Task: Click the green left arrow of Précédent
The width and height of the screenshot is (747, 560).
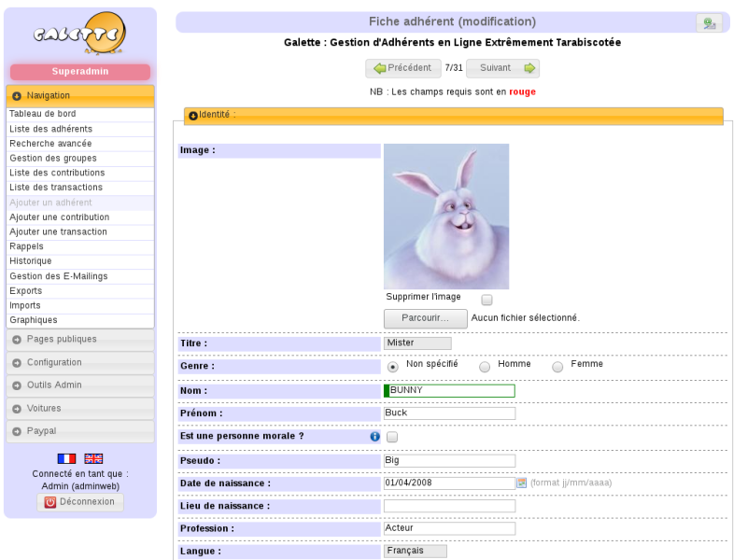Action: tap(380, 68)
